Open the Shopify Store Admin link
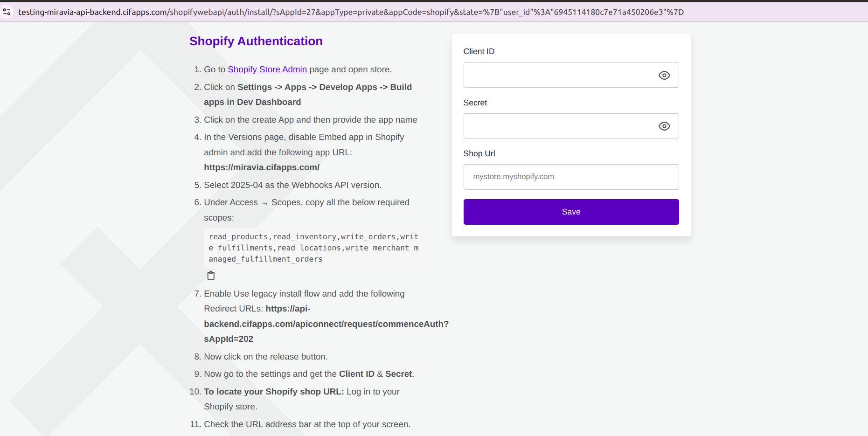This screenshot has width=868, height=436. [x=267, y=69]
